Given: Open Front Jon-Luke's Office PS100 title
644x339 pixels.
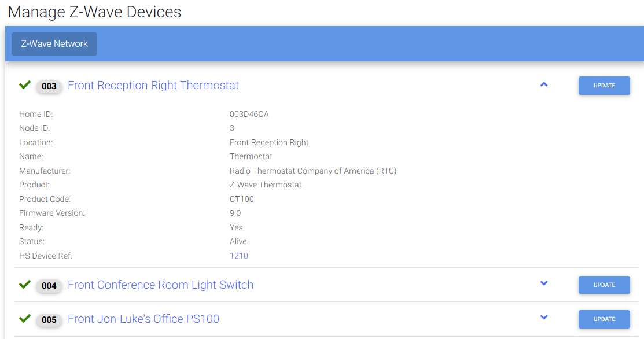Looking at the screenshot, I should coord(143,319).
